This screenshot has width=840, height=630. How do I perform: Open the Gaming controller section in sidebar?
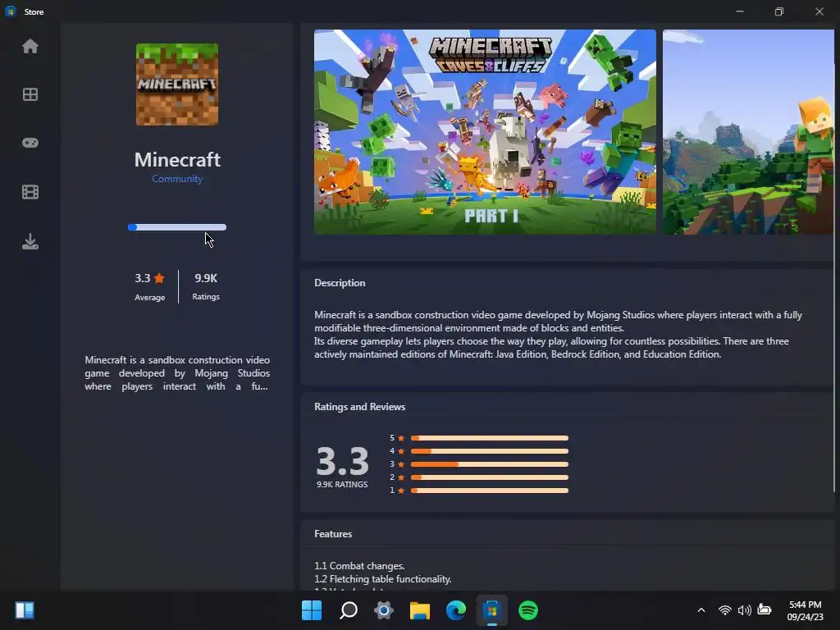tap(30, 143)
